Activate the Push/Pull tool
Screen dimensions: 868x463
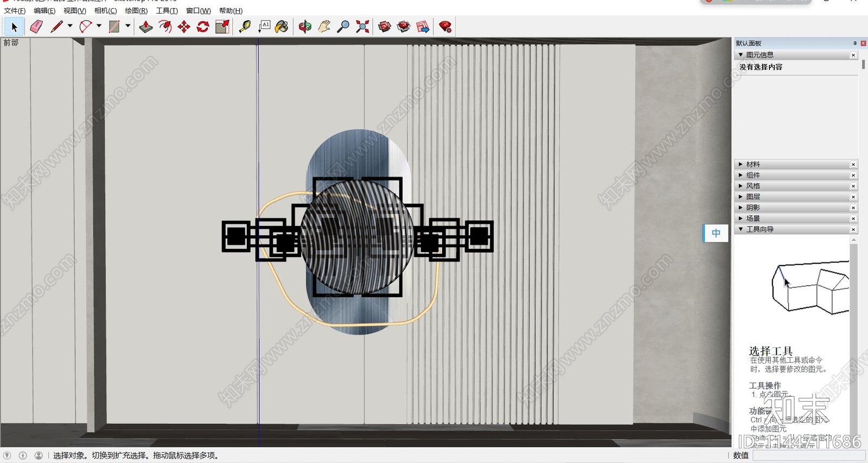[x=146, y=27]
